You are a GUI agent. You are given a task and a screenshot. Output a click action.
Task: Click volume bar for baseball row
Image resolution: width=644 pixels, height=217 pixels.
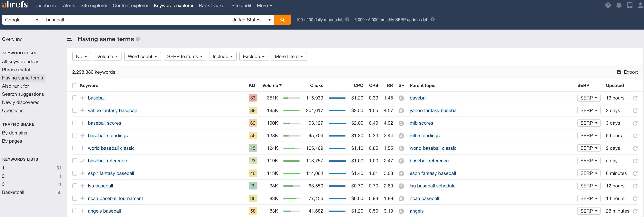pyautogui.click(x=292, y=98)
